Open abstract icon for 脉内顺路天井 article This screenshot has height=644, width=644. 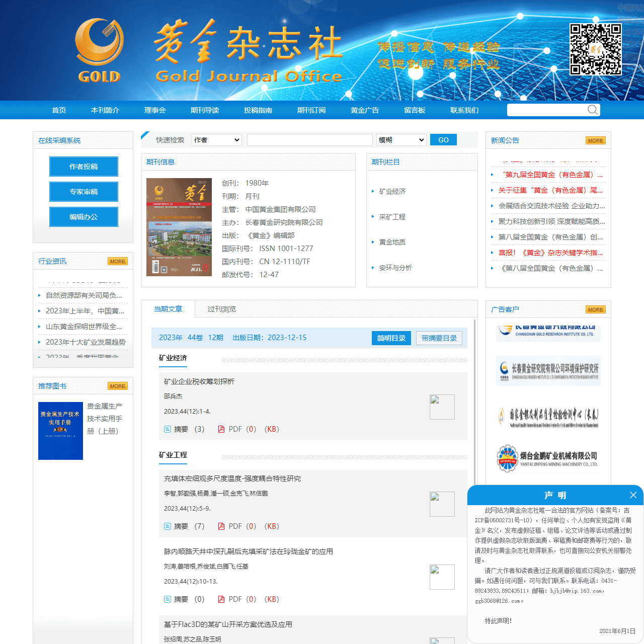168,599
